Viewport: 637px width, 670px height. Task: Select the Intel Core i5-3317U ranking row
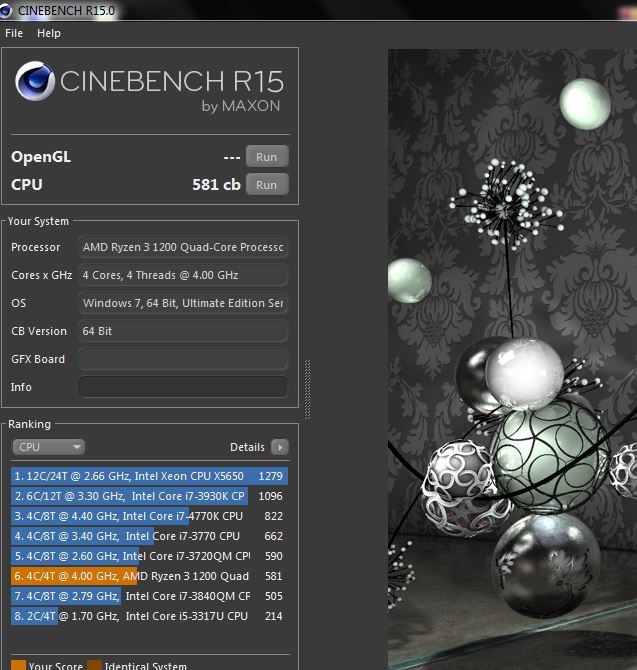(x=149, y=616)
